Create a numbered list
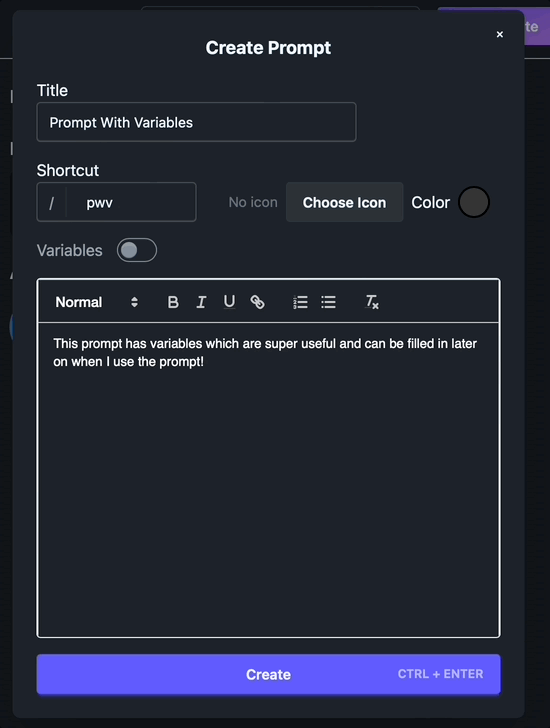The image size is (550, 728). point(300,302)
